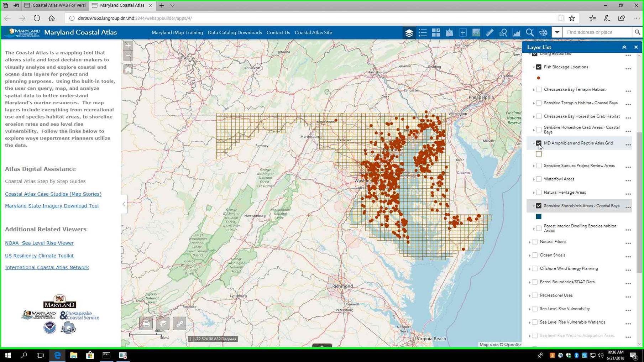Uncheck Sensitive Shorebirds Areas - Coastal Bays
Screen dimensions: 644x362
[539, 206]
